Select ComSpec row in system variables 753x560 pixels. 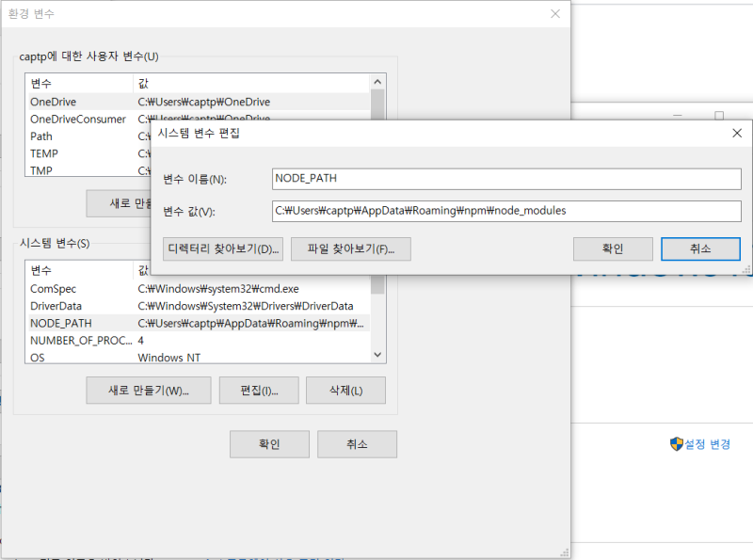pyautogui.click(x=200, y=289)
